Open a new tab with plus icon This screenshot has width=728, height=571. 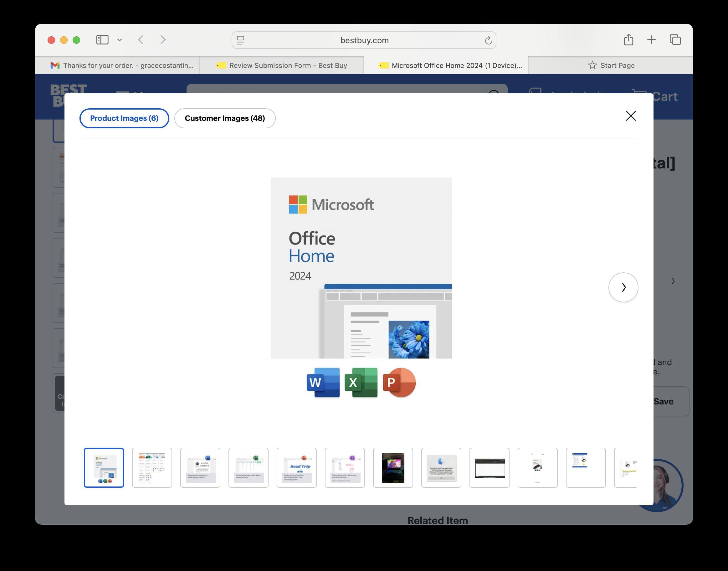[x=651, y=40]
